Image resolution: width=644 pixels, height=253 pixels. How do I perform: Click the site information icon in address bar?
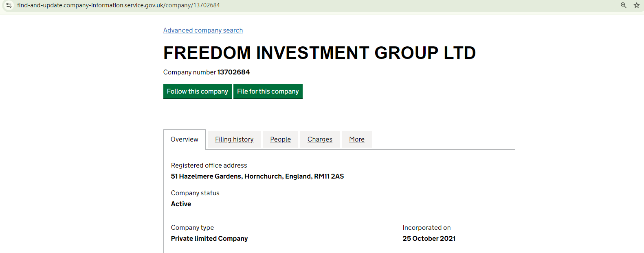pos(9,5)
